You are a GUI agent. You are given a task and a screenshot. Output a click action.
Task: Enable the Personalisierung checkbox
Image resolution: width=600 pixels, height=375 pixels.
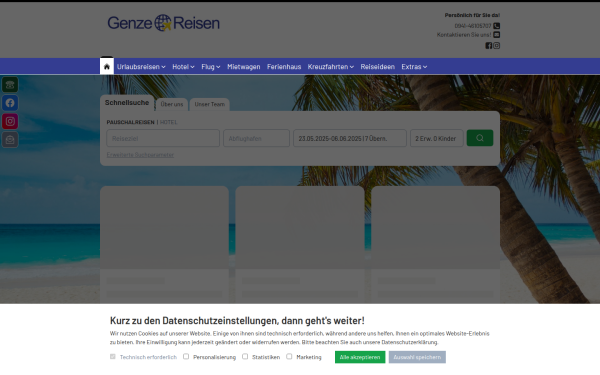186,356
